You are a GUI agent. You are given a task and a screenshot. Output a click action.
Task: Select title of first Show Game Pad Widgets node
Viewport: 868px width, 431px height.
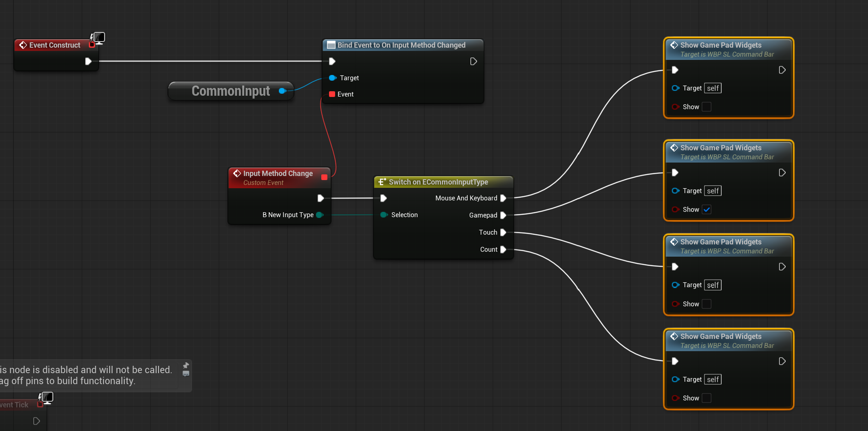click(x=721, y=45)
